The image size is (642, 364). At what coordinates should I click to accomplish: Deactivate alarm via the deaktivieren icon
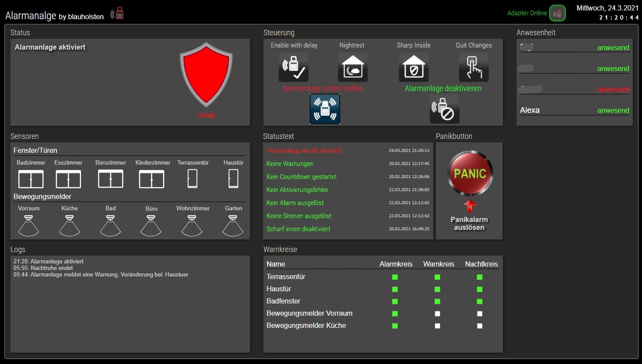pyautogui.click(x=445, y=109)
